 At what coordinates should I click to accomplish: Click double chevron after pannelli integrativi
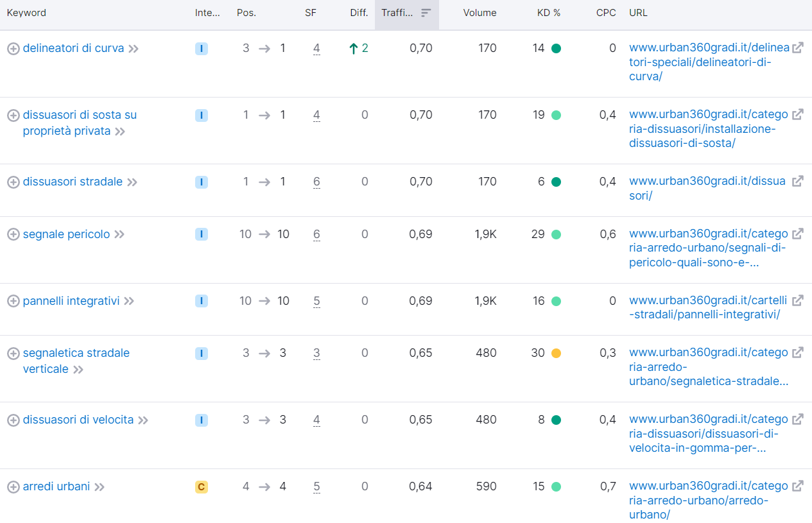[x=129, y=302]
